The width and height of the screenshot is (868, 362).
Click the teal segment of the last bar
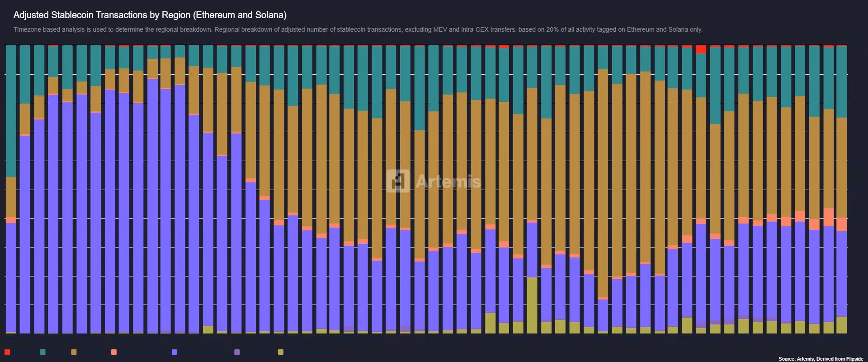click(x=841, y=81)
